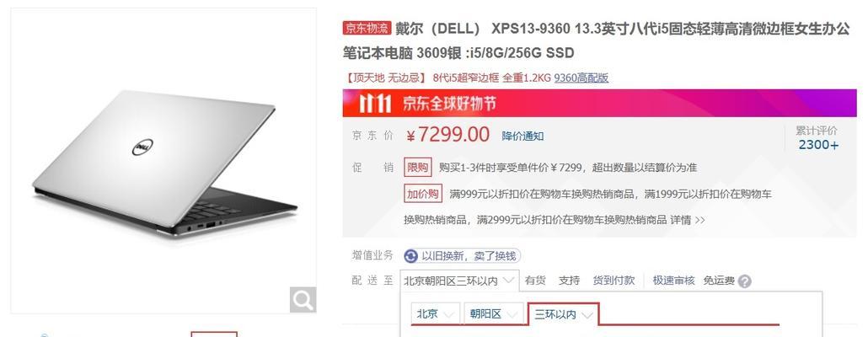Viewport: 868px width, 337px height.
Task: Select the 三环以内 area tab
Action: tap(564, 314)
